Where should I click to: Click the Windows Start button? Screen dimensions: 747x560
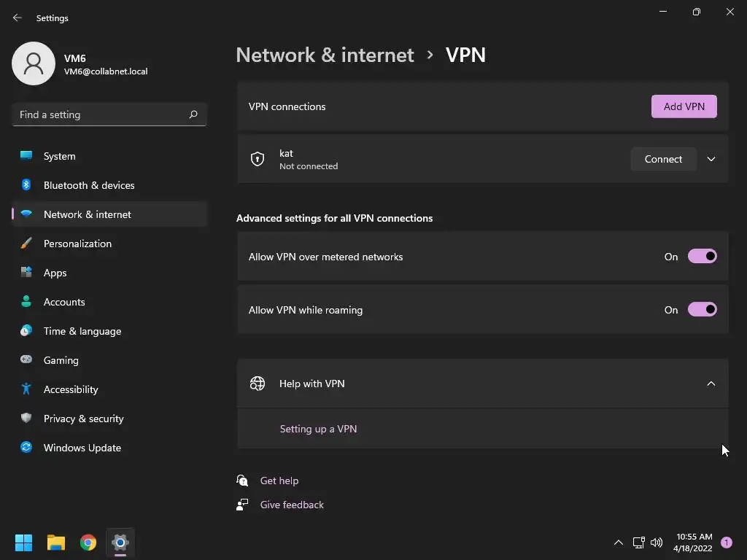[24, 542]
